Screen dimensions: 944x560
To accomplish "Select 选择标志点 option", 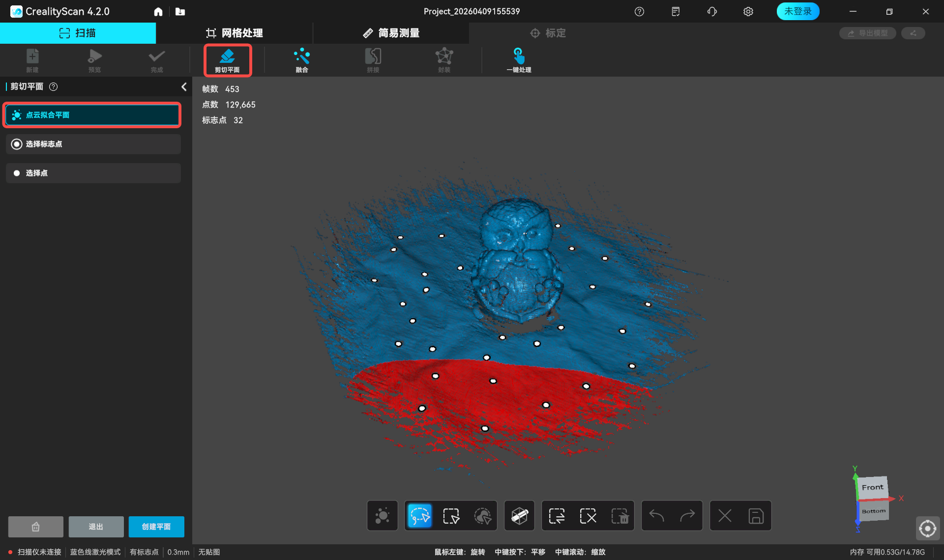I will [92, 144].
